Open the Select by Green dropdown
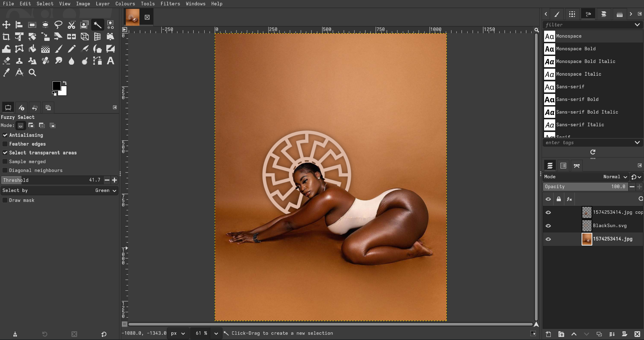The width and height of the screenshot is (644, 340). point(60,190)
